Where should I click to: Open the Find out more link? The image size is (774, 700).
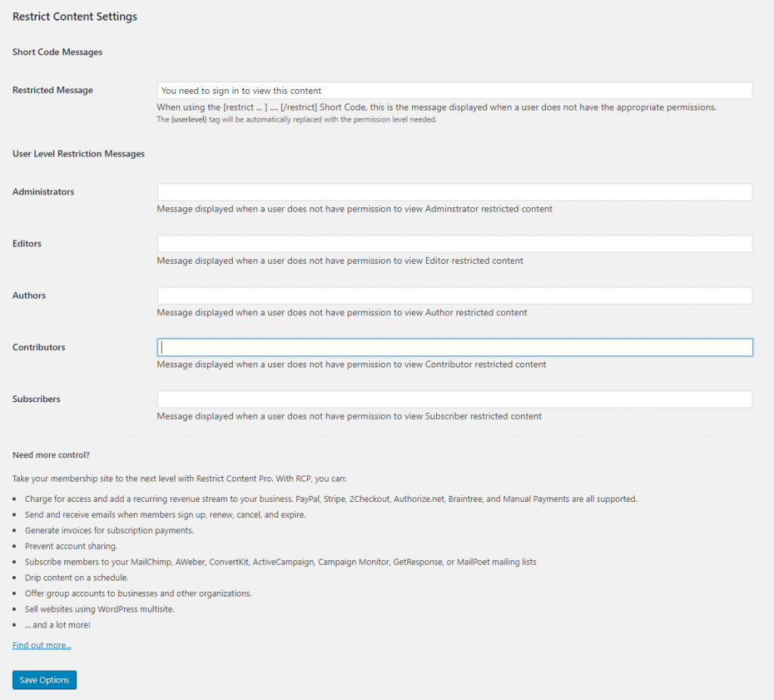42,645
